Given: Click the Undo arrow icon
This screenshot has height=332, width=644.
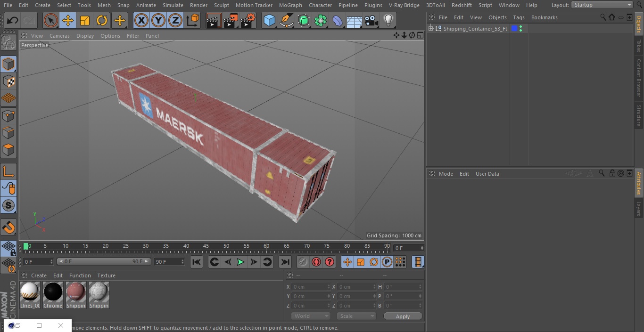Looking at the screenshot, I should [13, 20].
